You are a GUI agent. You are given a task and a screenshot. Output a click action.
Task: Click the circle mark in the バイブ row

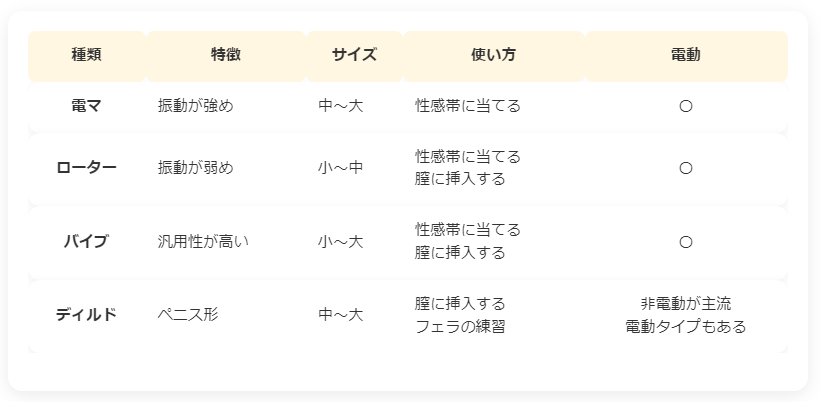686,242
